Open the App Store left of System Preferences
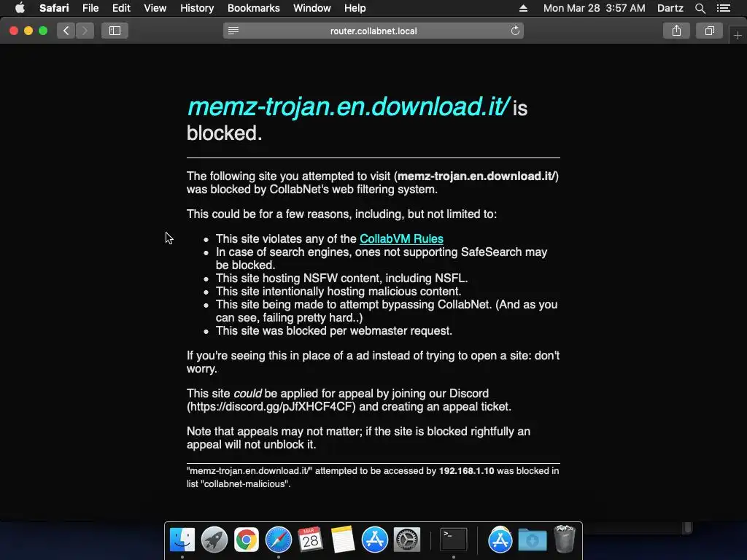The image size is (747, 560). coord(375,540)
